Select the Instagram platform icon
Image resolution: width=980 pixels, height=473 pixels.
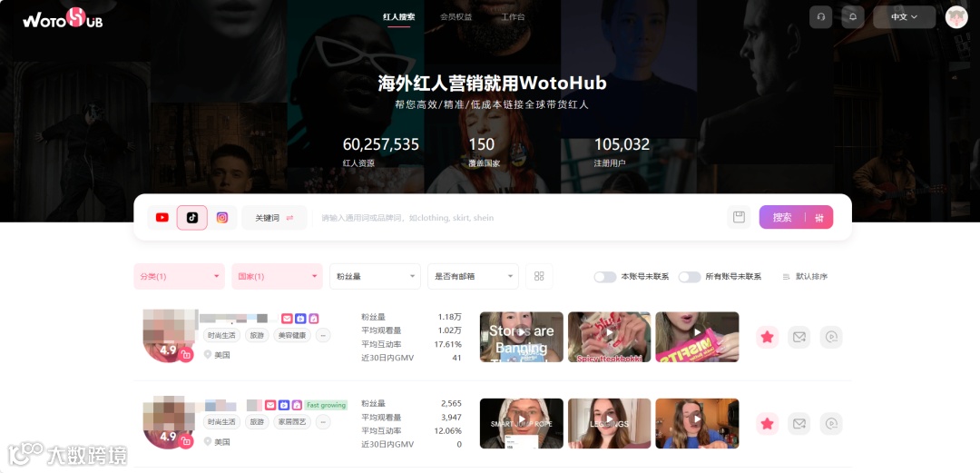tap(222, 218)
